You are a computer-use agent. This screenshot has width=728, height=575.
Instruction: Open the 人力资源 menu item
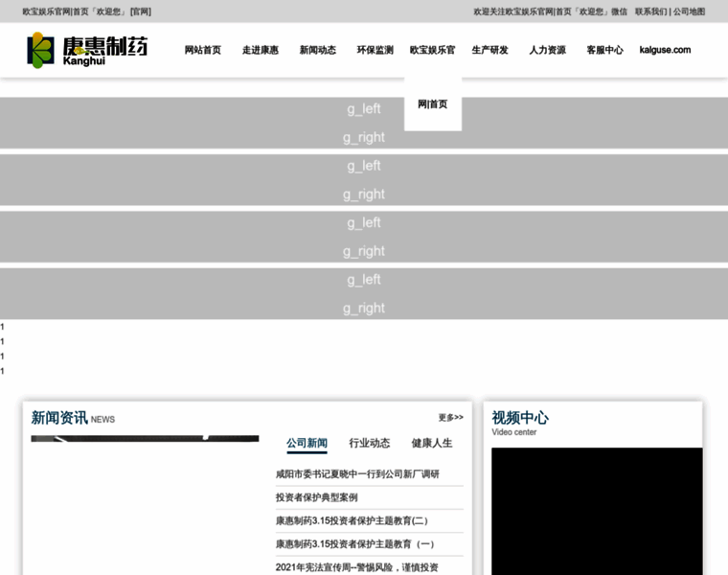coord(547,50)
